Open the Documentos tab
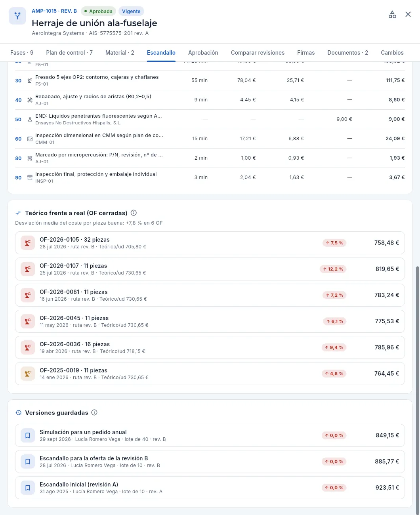The image size is (420, 515). click(x=348, y=53)
